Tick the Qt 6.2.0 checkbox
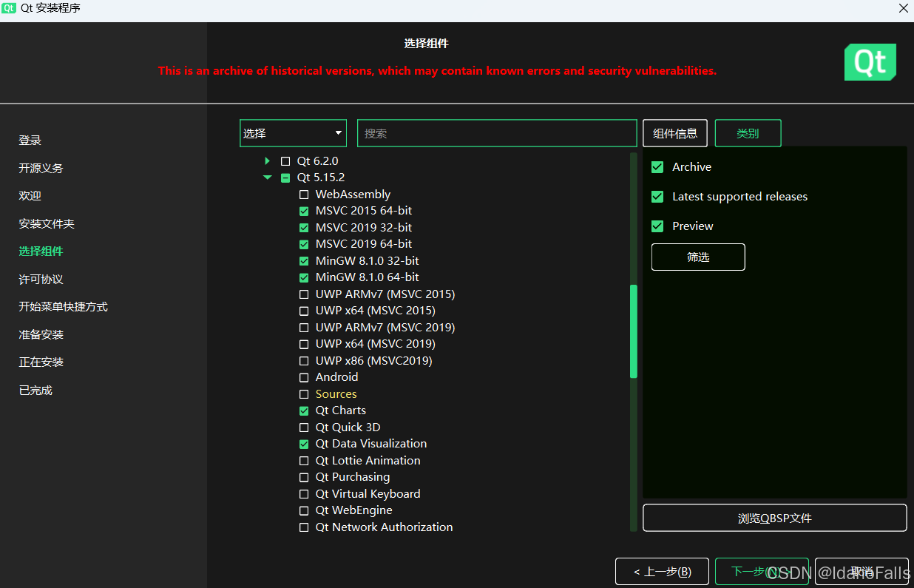The image size is (914, 588). click(x=285, y=160)
